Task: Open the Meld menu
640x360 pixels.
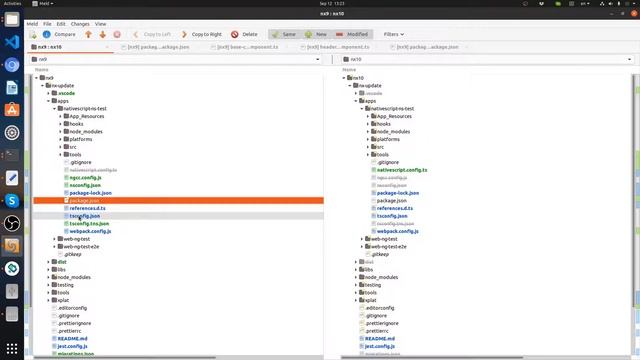Action: 32,24
